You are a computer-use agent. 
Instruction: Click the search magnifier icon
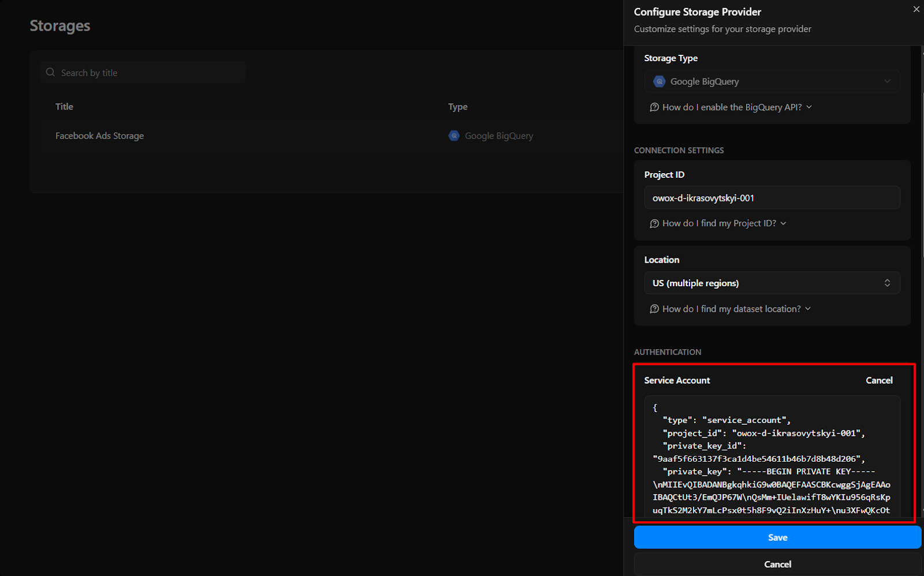click(50, 72)
